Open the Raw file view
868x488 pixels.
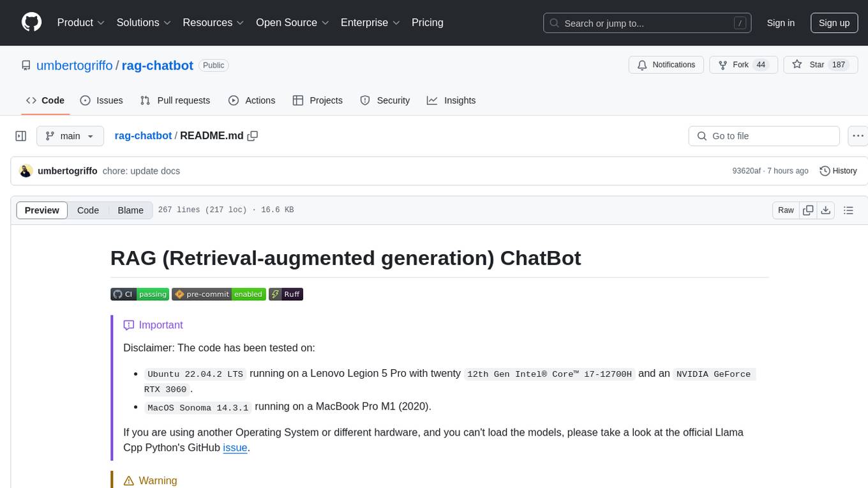click(786, 210)
